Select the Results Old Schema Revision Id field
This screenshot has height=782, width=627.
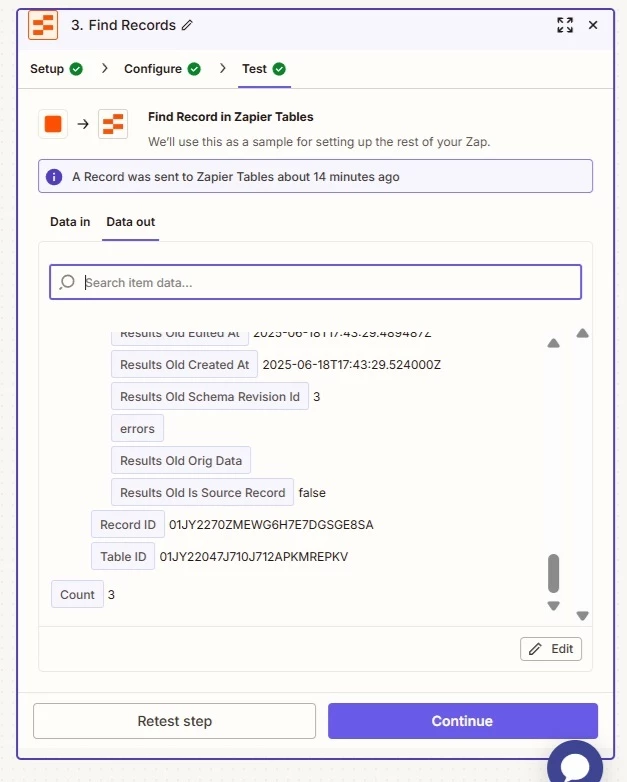coord(209,396)
